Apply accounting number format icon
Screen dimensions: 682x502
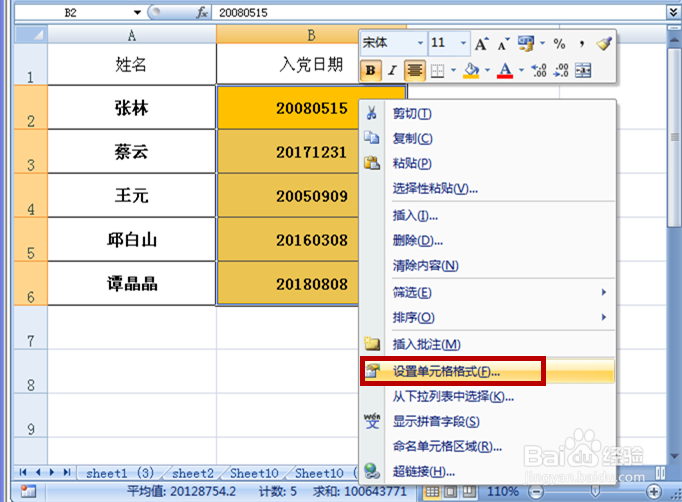[526, 44]
